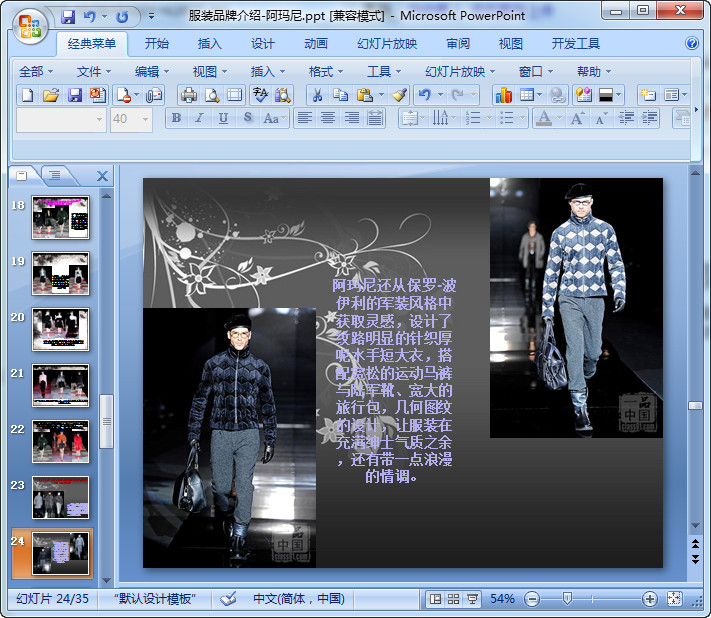Open the 动画 ribbon tab
Viewport: 711px width, 618px height.
point(315,44)
